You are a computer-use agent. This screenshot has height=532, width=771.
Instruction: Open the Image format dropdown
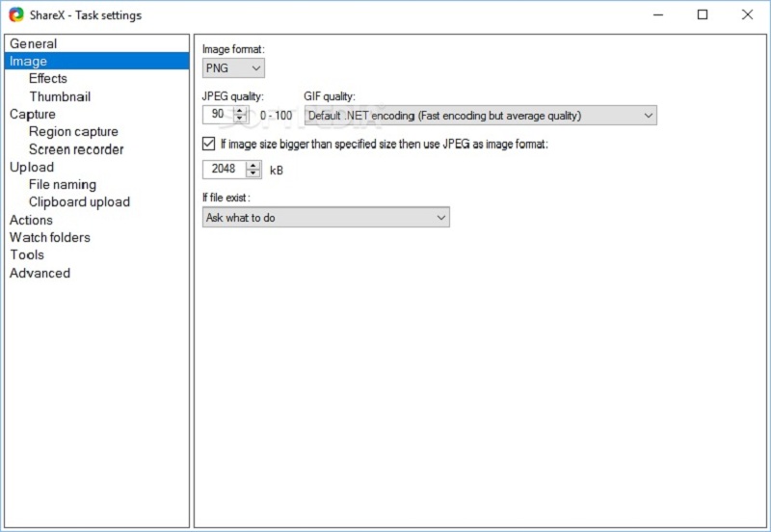coord(233,67)
